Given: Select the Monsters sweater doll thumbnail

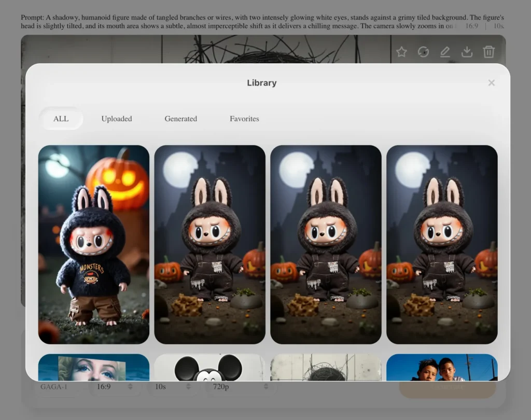Looking at the screenshot, I should click(x=94, y=244).
